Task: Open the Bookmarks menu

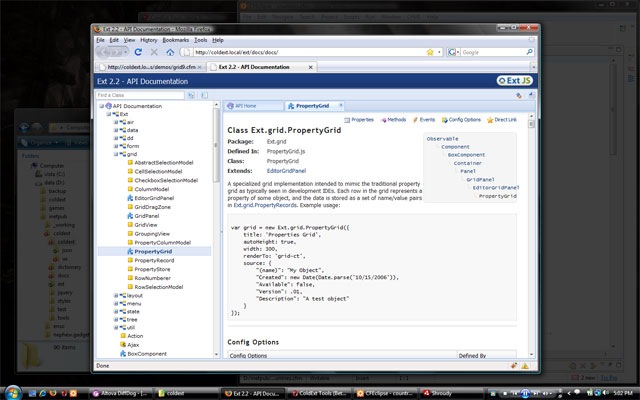Action: click(176, 40)
